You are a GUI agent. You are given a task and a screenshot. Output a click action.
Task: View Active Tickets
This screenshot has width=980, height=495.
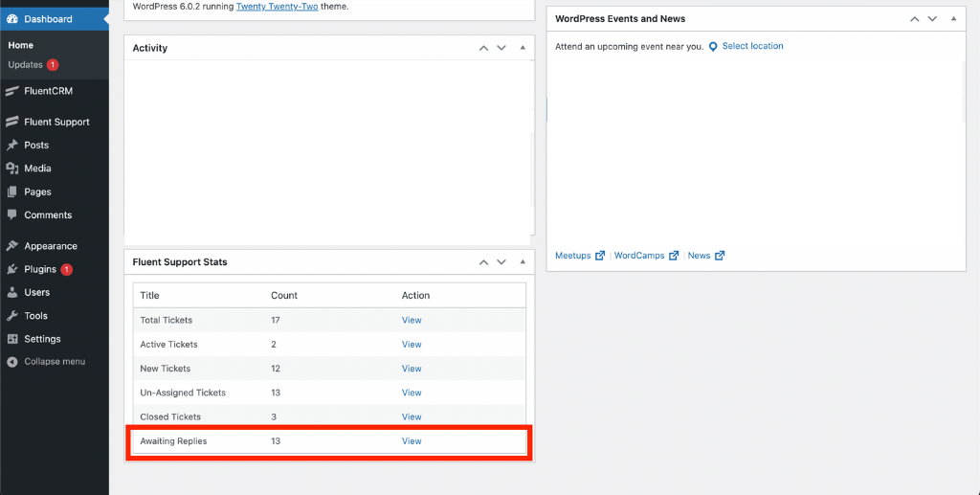(x=412, y=345)
